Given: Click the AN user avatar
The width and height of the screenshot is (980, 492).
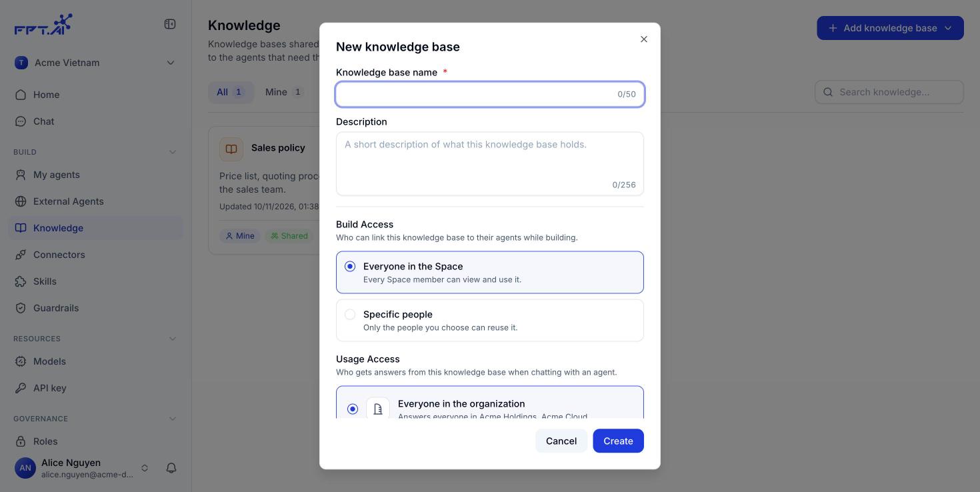Looking at the screenshot, I should [x=25, y=468].
